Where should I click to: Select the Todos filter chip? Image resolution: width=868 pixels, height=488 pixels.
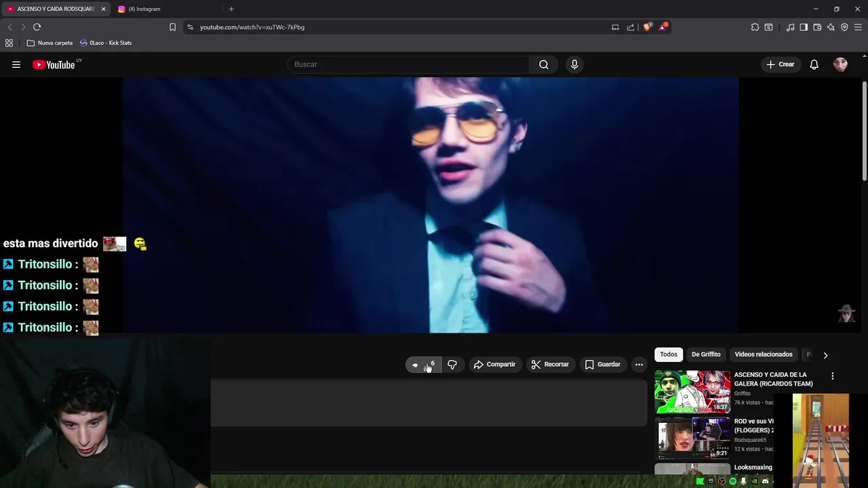[669, 354]
